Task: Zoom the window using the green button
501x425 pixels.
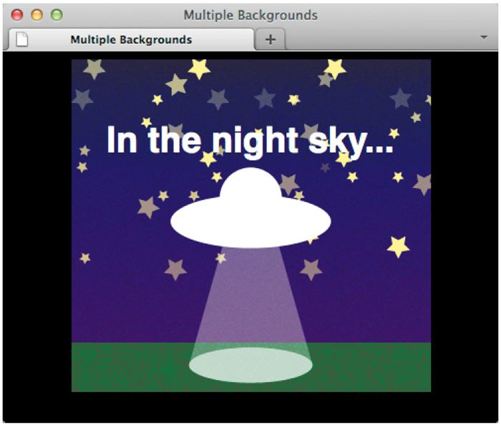Action: [x=57, y=15]
